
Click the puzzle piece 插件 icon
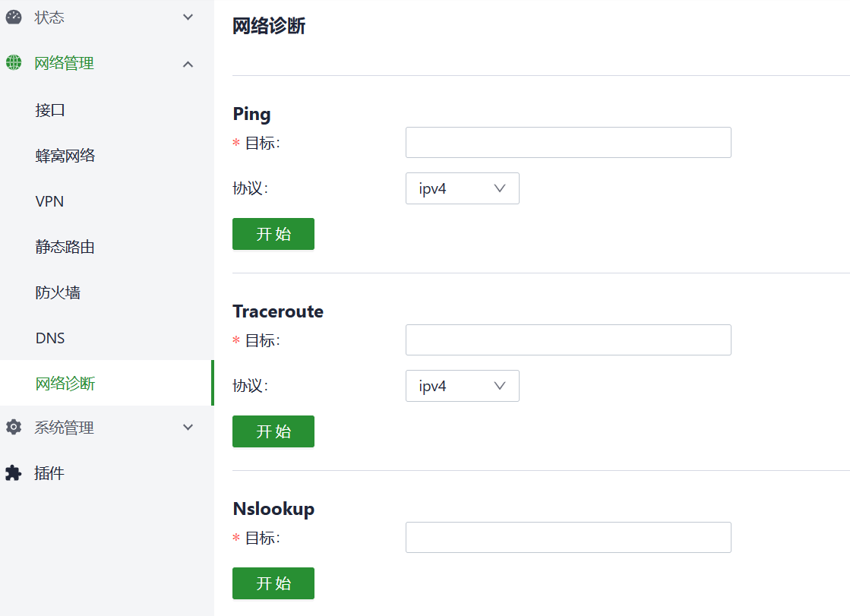tap(14, 473)
